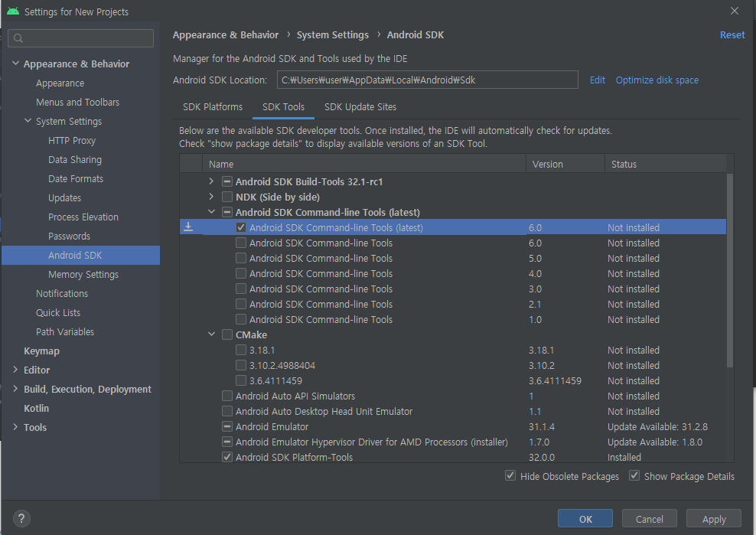Select Android SDK in sidebar
This screenshot has height=535, width=756.
point(80,255)
